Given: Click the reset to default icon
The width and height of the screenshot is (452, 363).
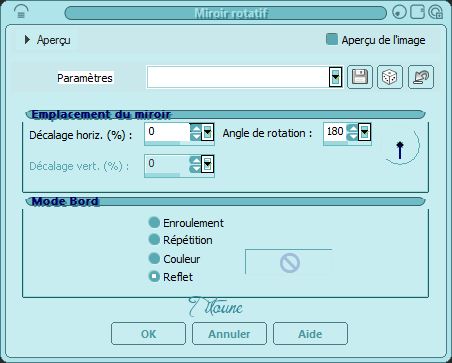Looking at the screenshot, I should point(421,77).
